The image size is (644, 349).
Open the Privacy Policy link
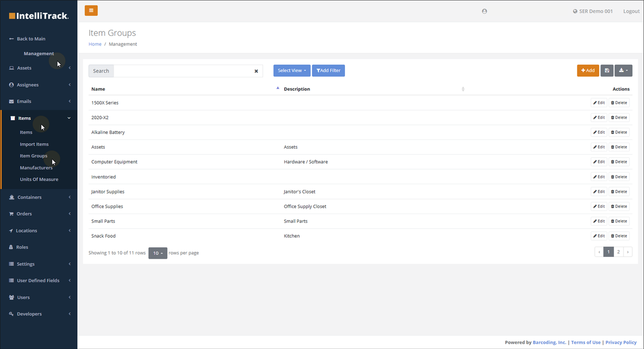[621, 343]
